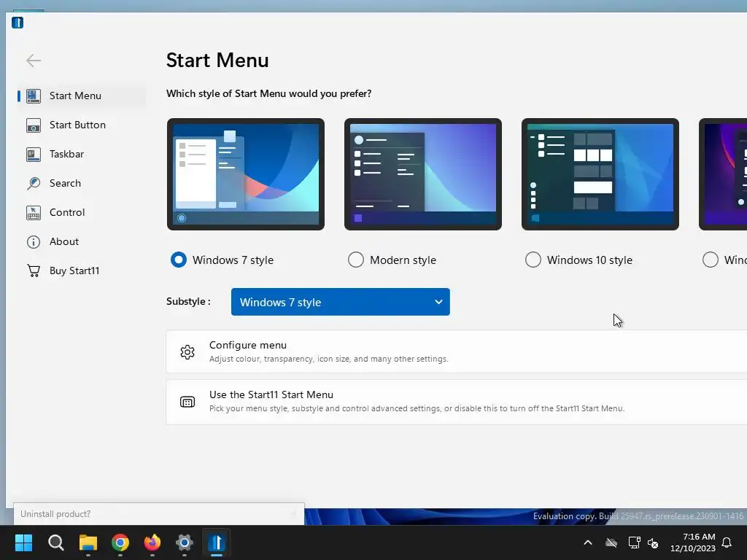Show hidden system tray icons

588,542
